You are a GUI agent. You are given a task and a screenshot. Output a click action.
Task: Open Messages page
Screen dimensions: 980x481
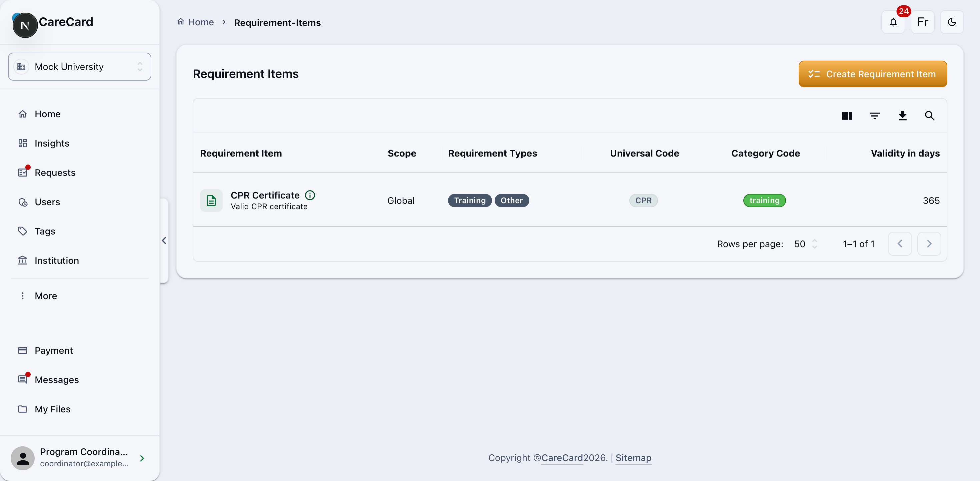click(80, 380)
